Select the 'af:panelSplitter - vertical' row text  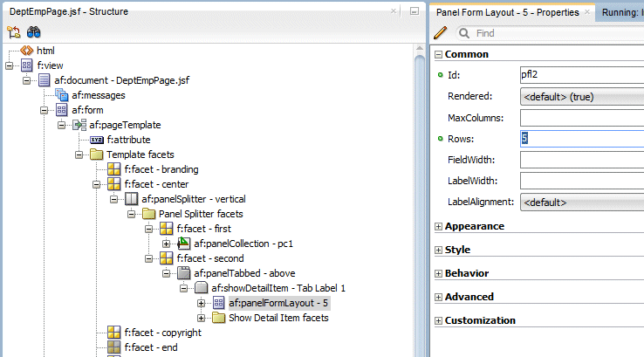click(194, 199)
